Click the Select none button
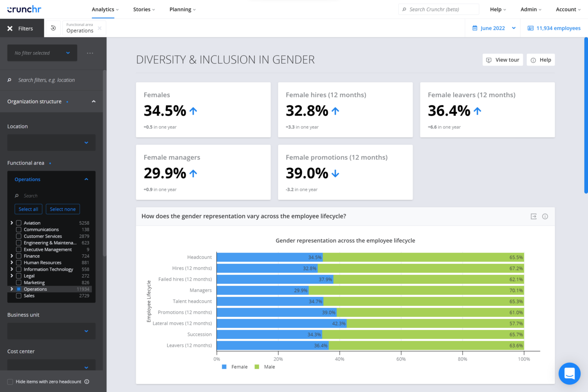Screen dimensions: 588x392 (63, 209)
